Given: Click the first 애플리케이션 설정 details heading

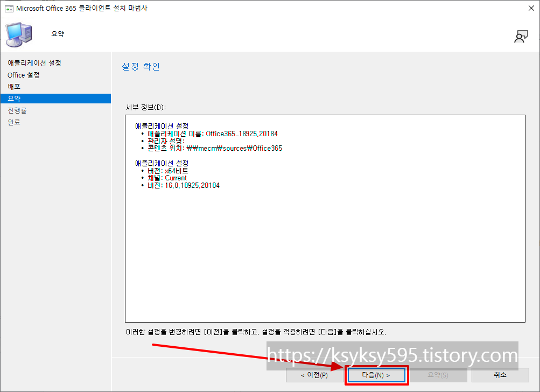Looking at the screenshot, I should 162,126.
